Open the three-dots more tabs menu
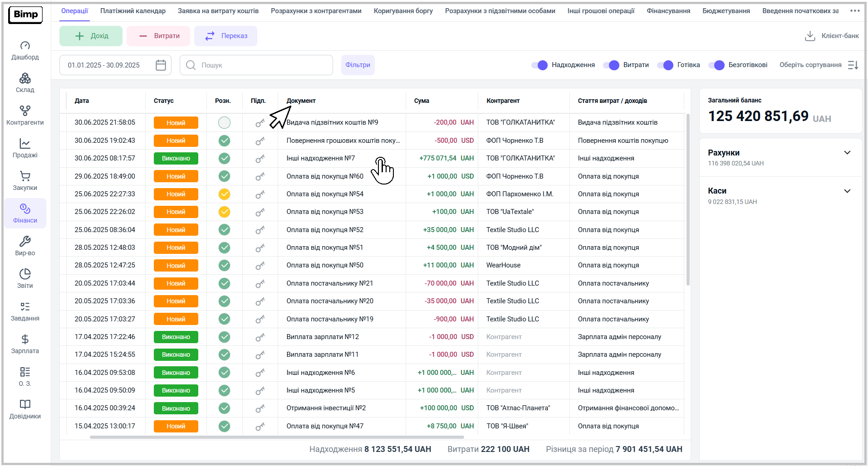 point(855,11)
